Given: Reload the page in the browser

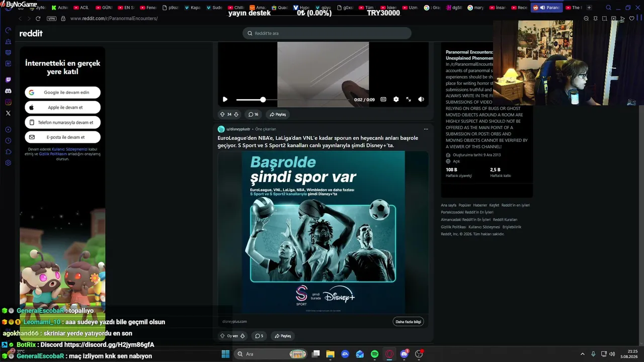Looking at the screenshot, I should [x=38, y=19].
